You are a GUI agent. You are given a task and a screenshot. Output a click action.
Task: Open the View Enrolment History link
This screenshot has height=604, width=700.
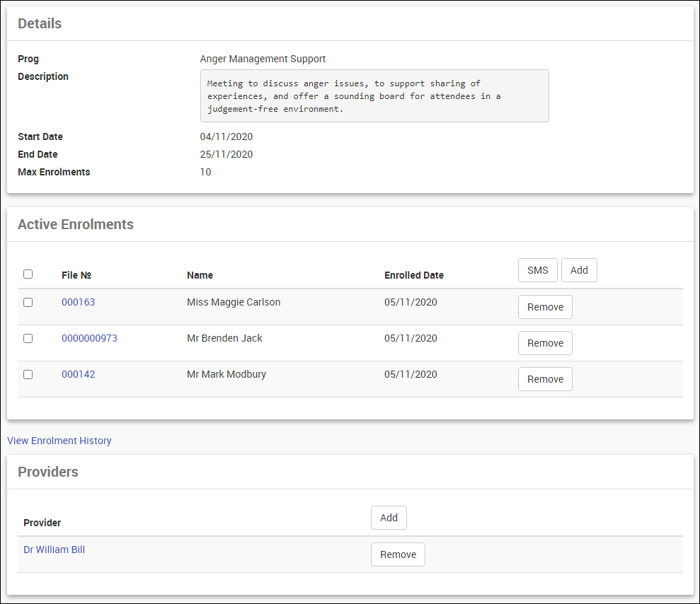[x=59, y=441]
